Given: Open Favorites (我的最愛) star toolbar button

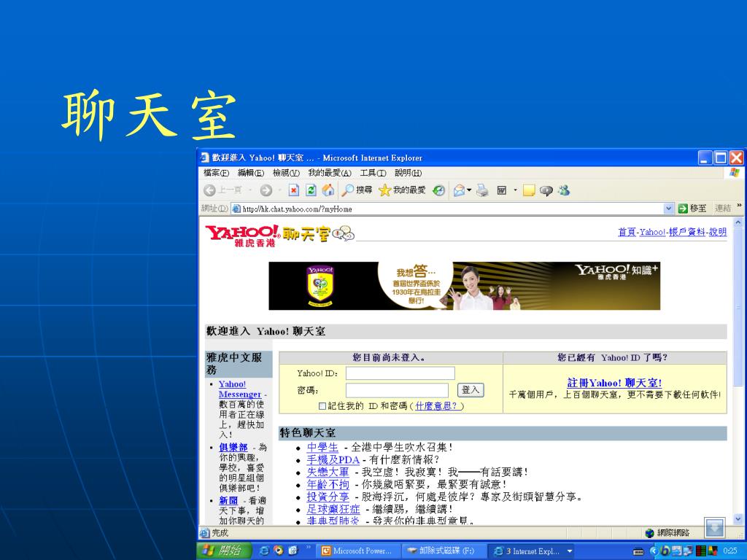Looking at the screenshot, I should click(x=402, y=190).
